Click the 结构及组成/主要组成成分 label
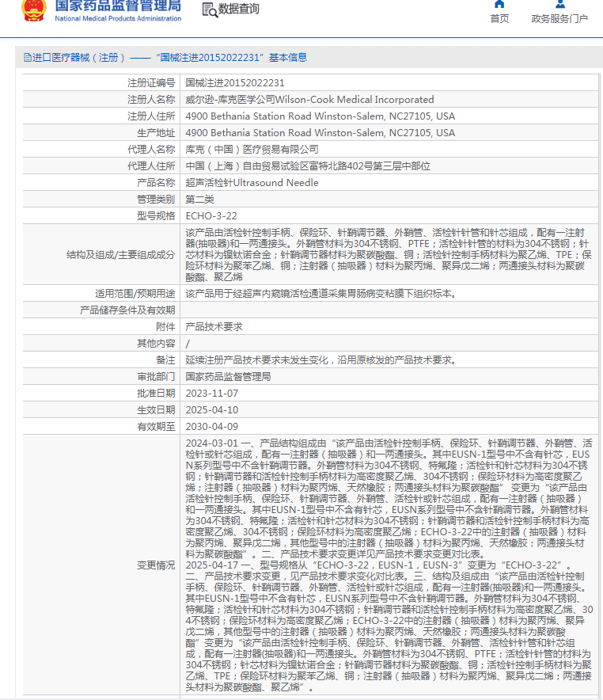The image size is (603, 700). coord(120,255)
